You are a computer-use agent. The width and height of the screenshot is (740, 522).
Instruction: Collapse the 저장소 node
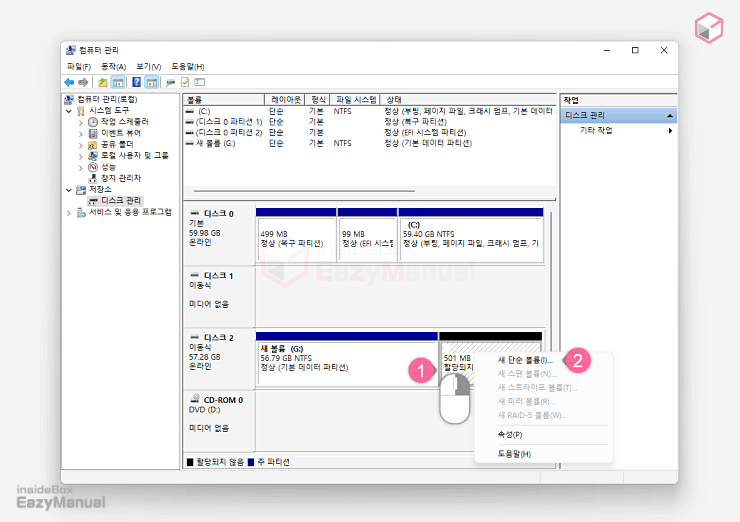tap(69, 190)
